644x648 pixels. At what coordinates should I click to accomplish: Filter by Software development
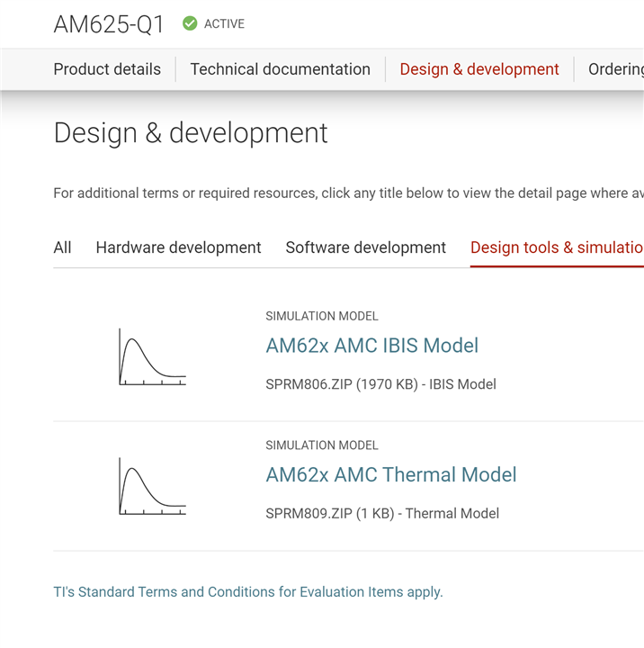(x=365, y=247)
